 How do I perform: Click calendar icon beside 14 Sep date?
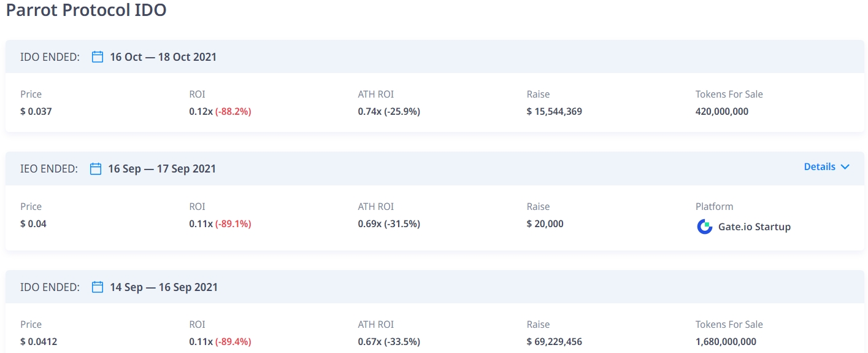[x=98, y=287]
